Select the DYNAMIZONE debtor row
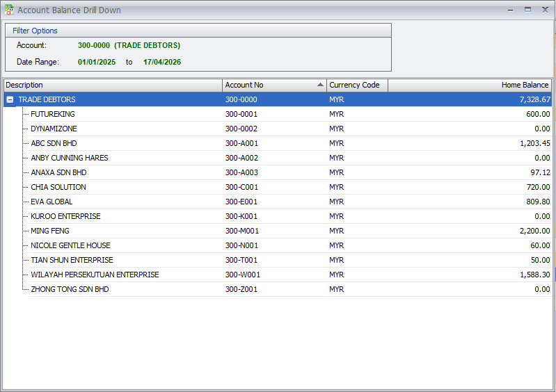This screenshot has height=392, width=556. [x=54, y=129]
